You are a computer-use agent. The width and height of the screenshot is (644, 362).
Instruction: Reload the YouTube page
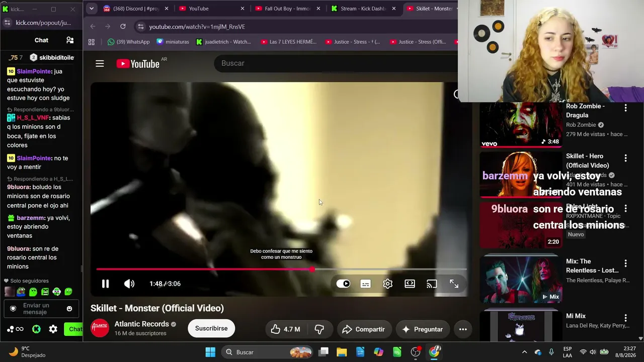123,26
